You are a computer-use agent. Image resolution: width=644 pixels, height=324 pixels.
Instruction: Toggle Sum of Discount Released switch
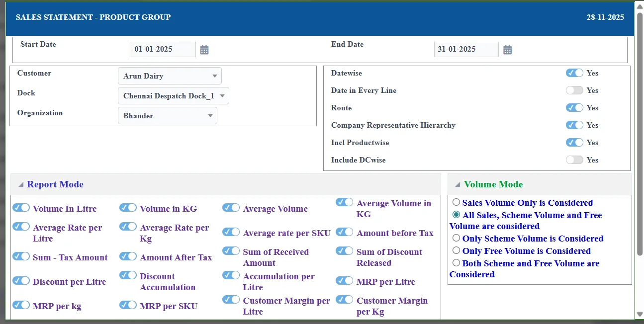pos(345,251)
